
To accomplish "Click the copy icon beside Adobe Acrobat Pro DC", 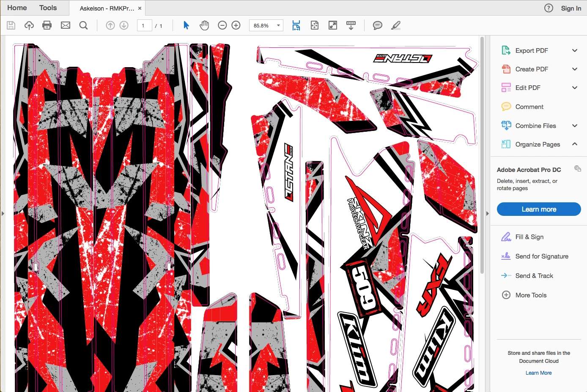I will pyautogui.click(x=577, y=169).
